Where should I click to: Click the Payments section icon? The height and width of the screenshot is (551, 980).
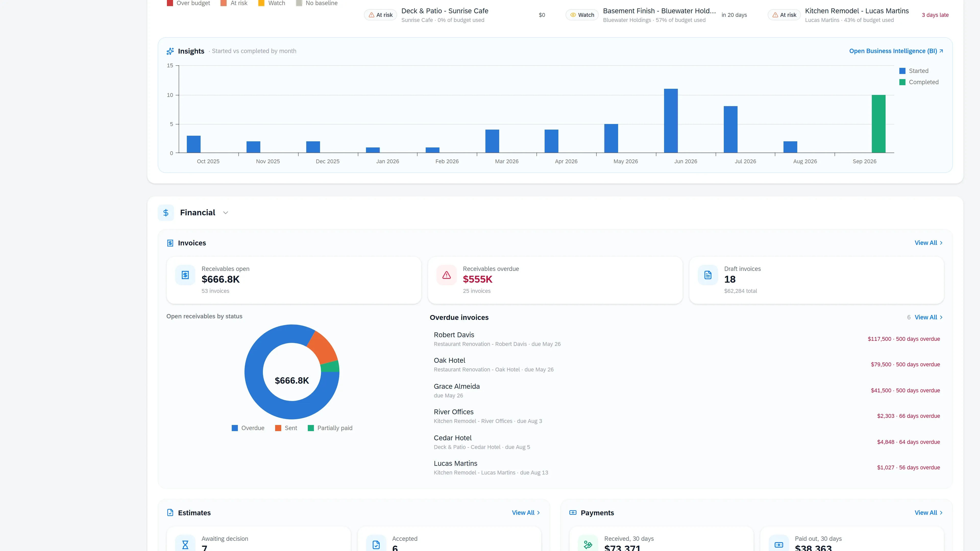[573, 512]
